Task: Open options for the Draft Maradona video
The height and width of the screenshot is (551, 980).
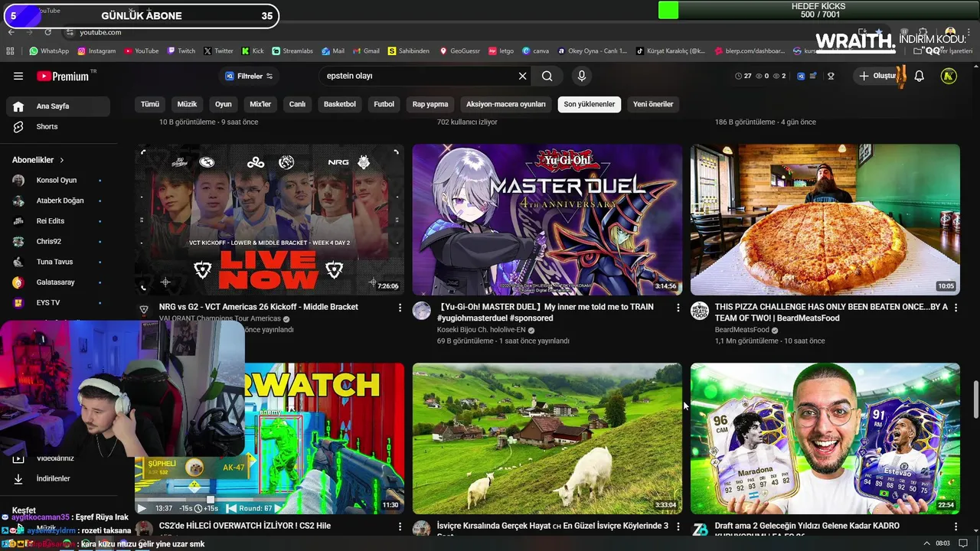Action: [955, 527]
